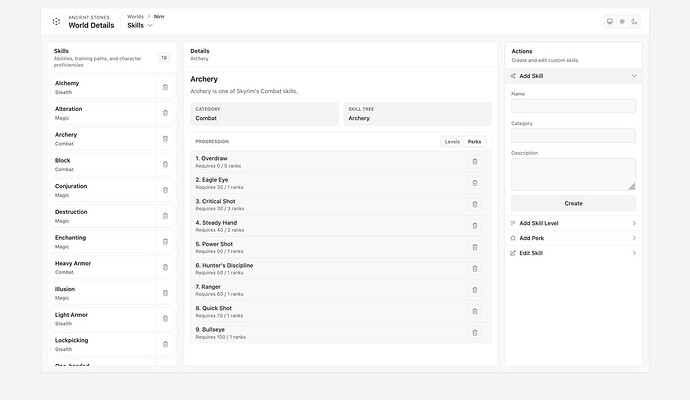690x400 pixels.
Task: Delete the Alteration skill
Action: 165,113
